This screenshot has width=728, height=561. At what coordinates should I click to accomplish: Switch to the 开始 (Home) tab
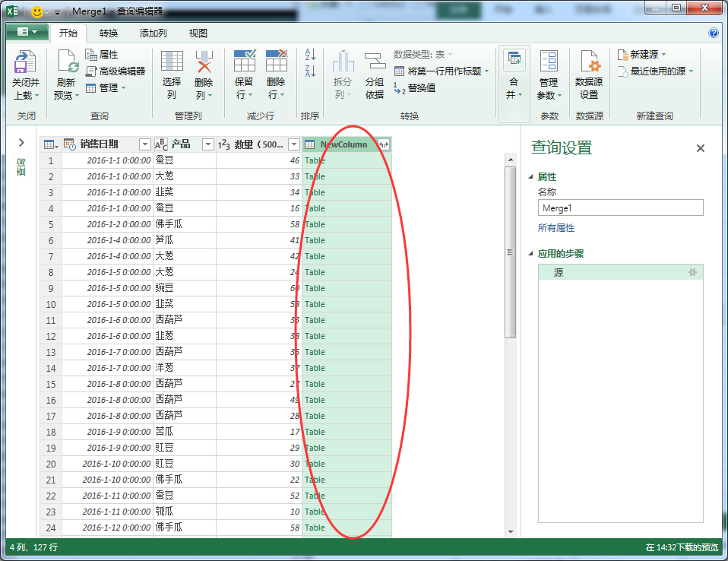[68, 33]
